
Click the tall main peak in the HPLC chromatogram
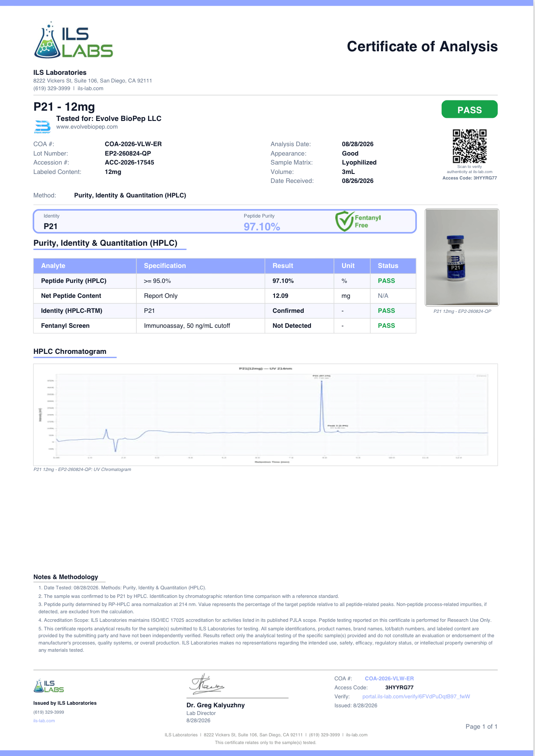pos(322,406)
